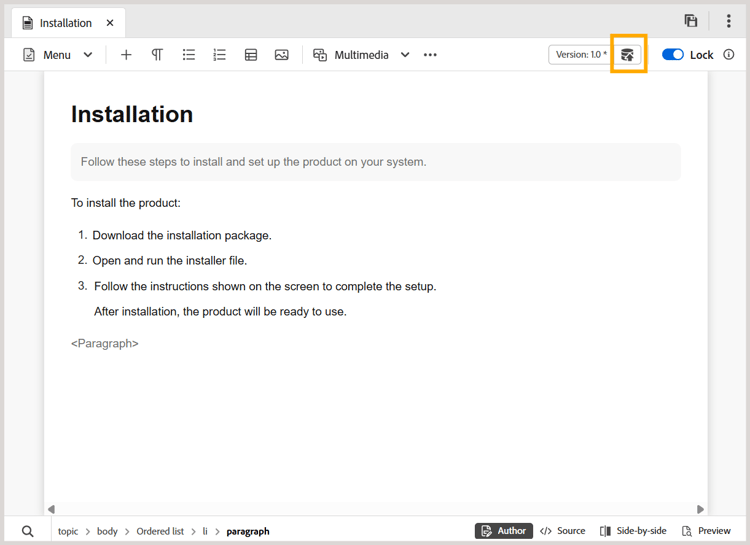Screen dimensions: 750x545
Task: Select Ordered list in breadcrumb
Action: 160,531
